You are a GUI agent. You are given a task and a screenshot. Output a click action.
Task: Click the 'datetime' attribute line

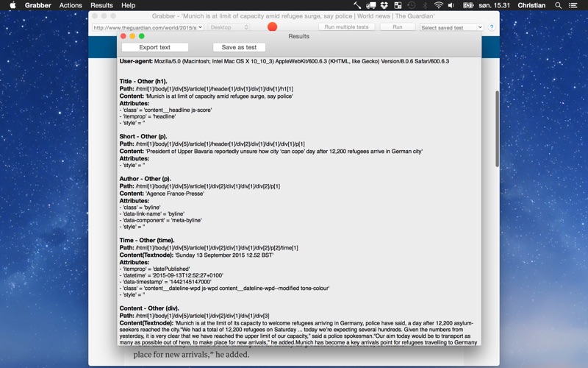(171, 275)
